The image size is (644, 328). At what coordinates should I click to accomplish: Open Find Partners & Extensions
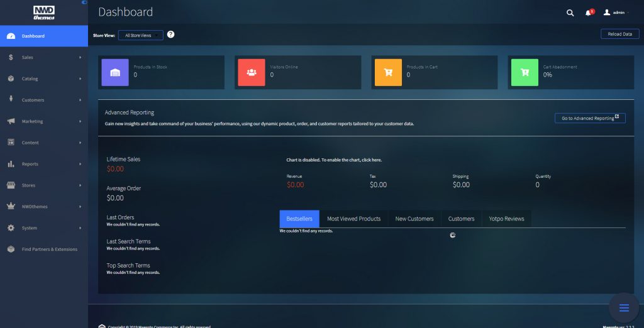44,249
